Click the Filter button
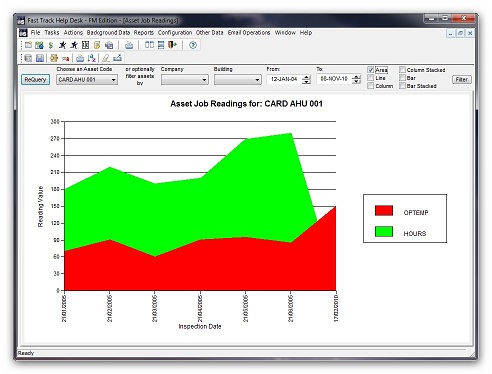492x374 pixels. point(462,79)
